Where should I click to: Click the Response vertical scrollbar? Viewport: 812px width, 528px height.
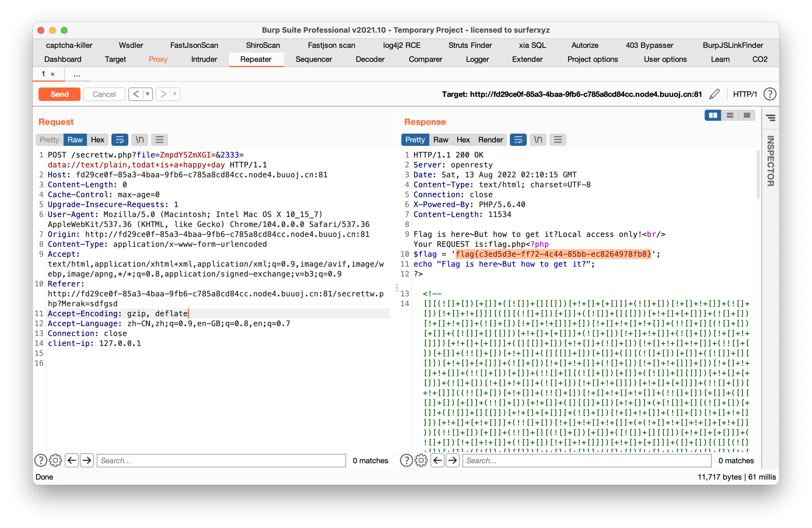tap(758, 174)
